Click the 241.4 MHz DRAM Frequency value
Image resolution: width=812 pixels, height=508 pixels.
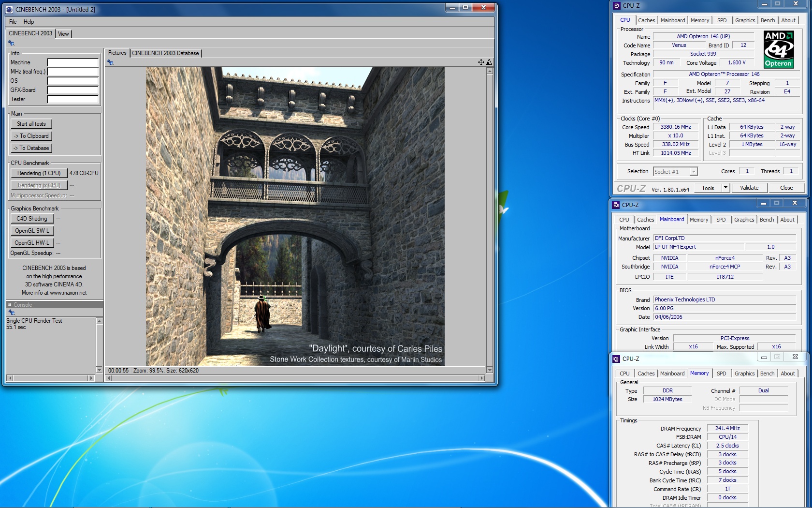click(x=727, y=428)
